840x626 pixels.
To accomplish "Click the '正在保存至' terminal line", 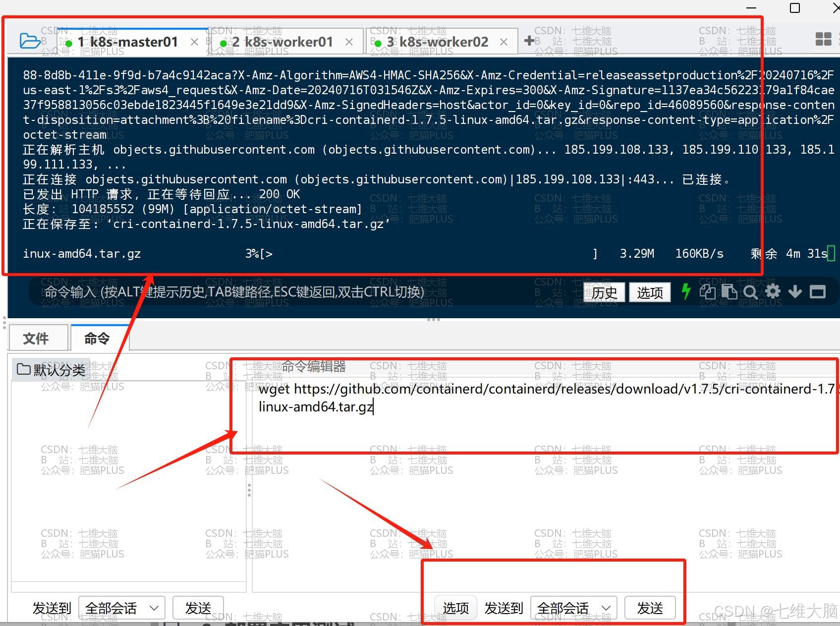I will 206,224.
